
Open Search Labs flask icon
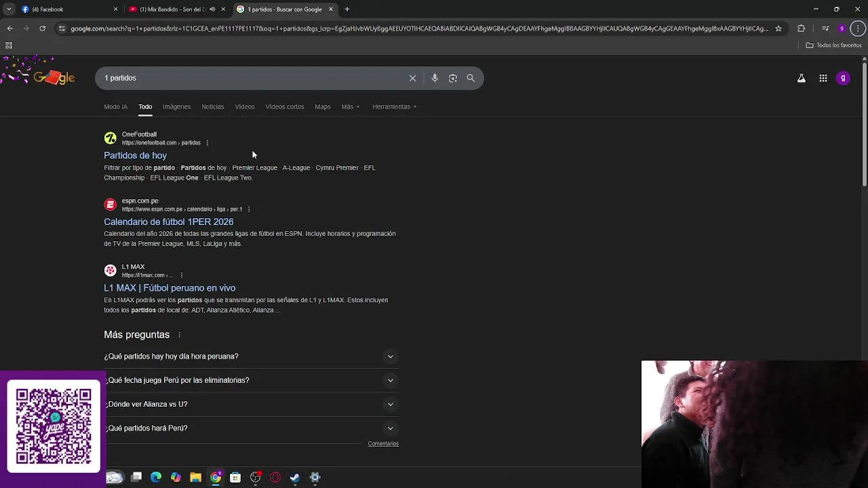coord(802,78)
